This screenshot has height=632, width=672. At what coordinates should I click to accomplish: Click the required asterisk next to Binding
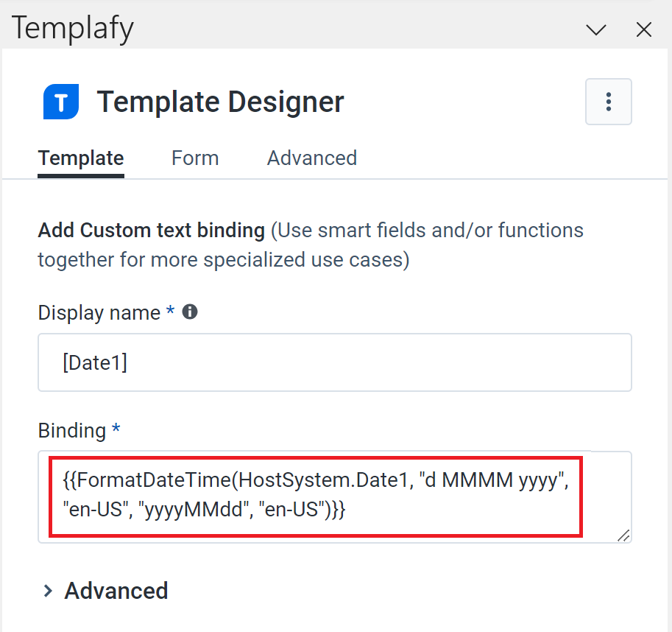(116, 431)
